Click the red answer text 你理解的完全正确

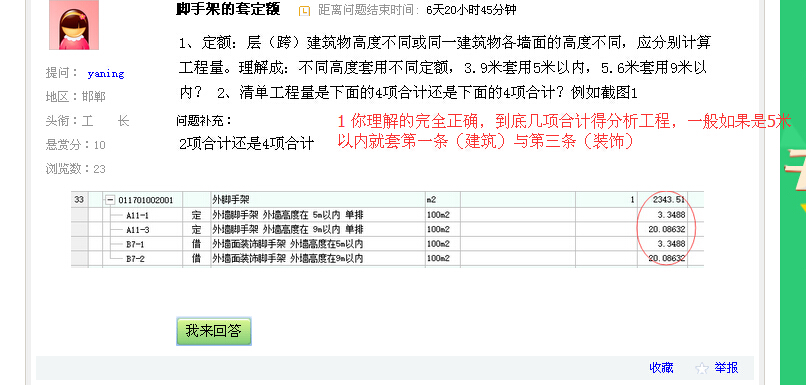click(416, 121)
